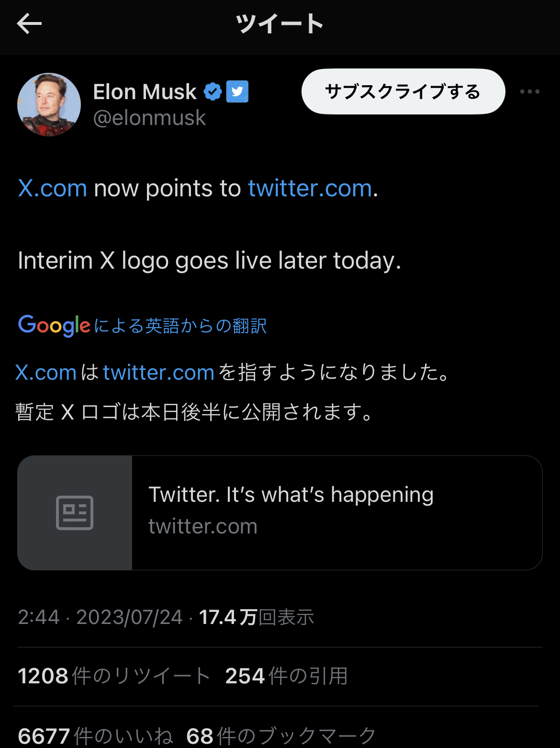This screenshot has width=560, height=748.
Task: Tap the 2:44 2023/07/24 timestamp
Action: tap(100, 617)
